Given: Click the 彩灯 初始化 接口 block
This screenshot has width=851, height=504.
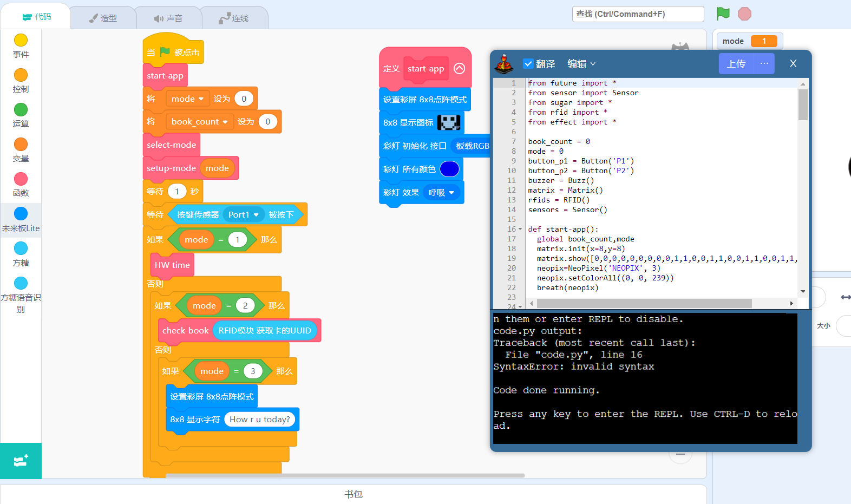Looking at the screenshot, I should pyautogui.click(x=415, y=146).
